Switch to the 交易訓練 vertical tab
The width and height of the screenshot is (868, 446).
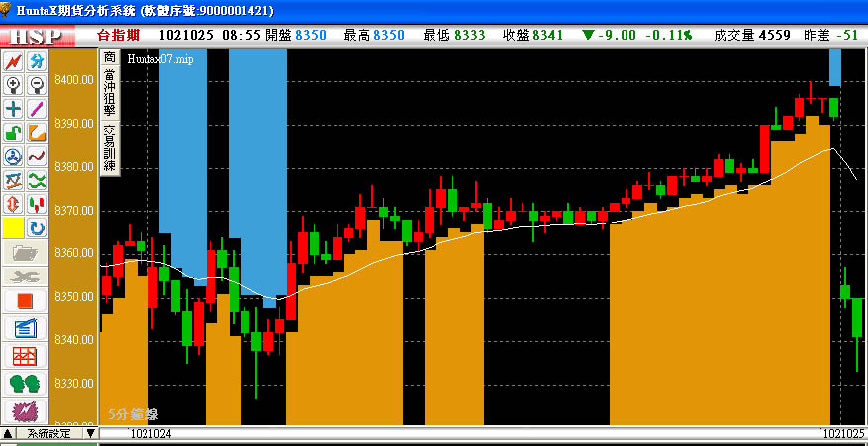[x=110, y=148]
